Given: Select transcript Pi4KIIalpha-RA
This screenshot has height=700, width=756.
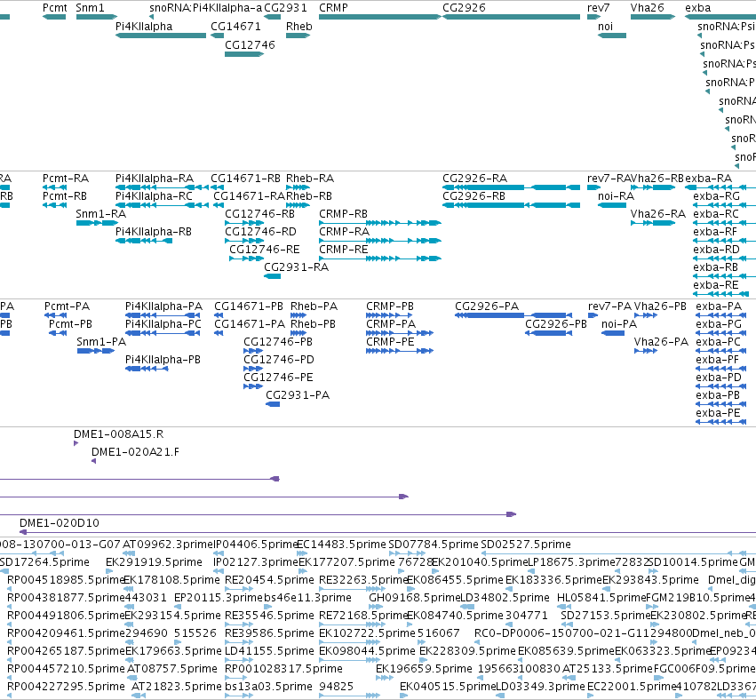Looking at the screenshot, I should click(x=162, y=187).
